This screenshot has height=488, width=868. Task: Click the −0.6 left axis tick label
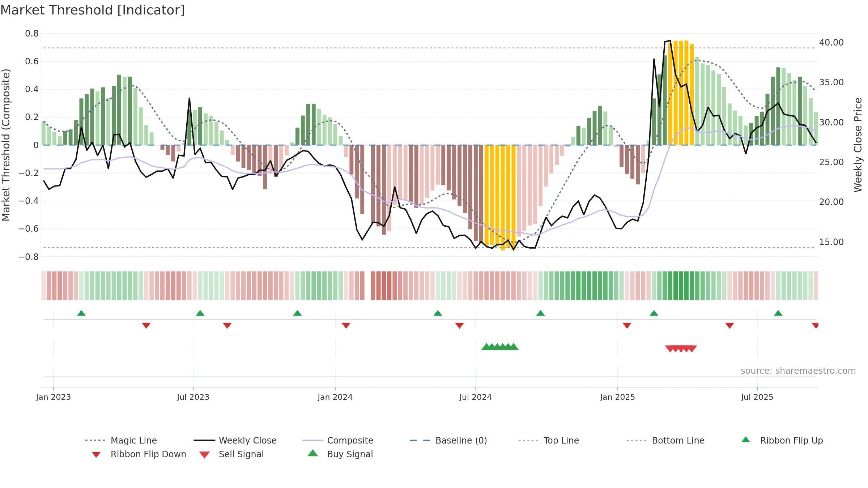click(29, 229)
